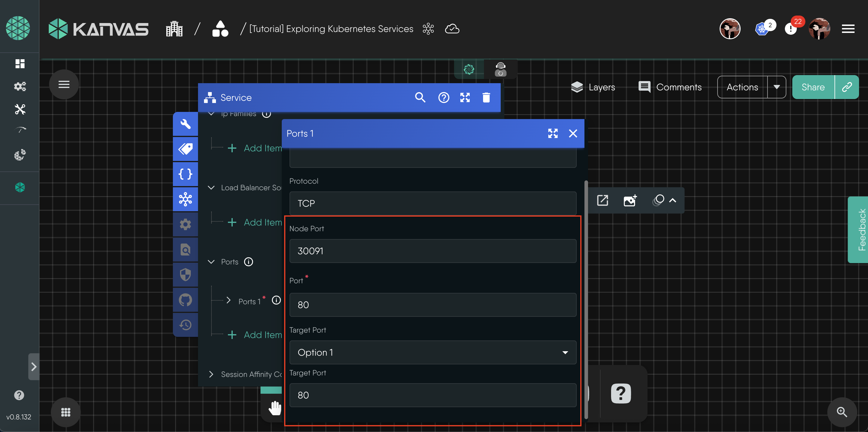Open the help icon in Service header
868x432 pixels.
[444, 98]
